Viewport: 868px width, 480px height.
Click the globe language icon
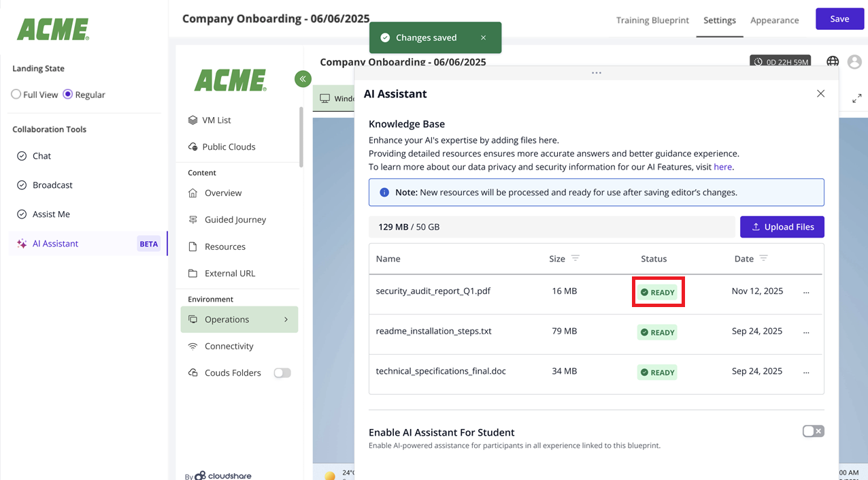[x=833, y=62]
